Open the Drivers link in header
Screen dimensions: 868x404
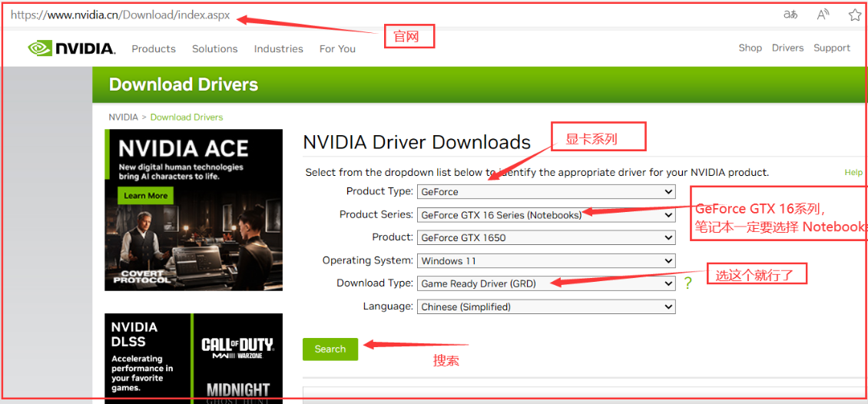click(x=788, y=48)
